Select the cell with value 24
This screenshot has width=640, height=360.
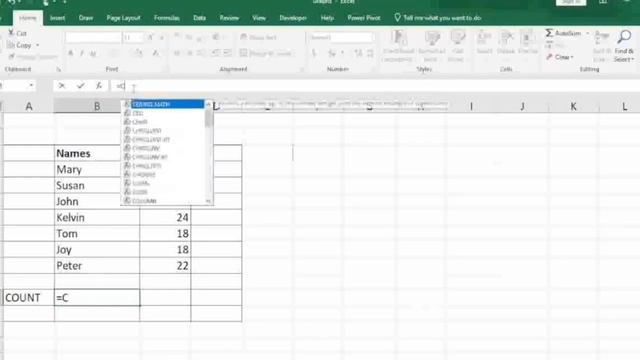tap(165, 218)
